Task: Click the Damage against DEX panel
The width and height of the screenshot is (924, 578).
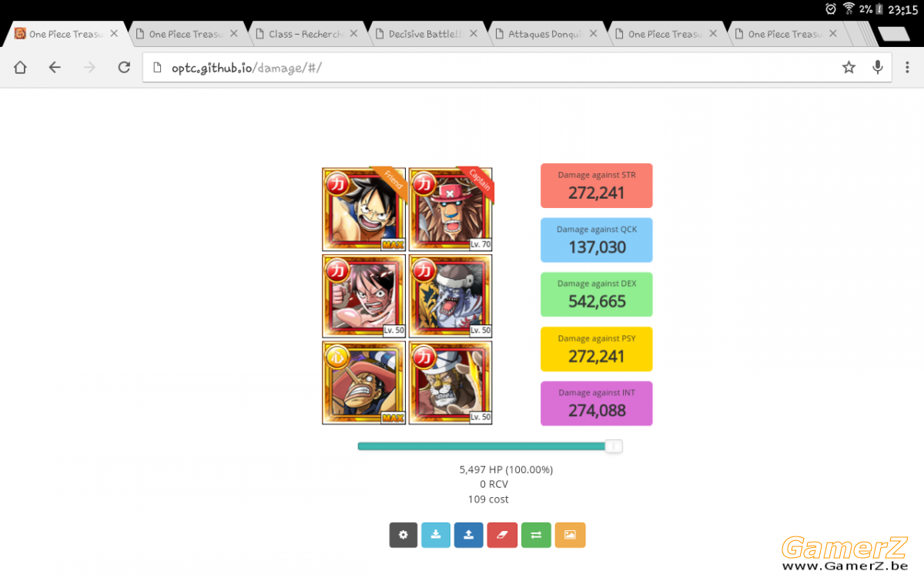Action: pyautogui.click(x=597, y=294)
